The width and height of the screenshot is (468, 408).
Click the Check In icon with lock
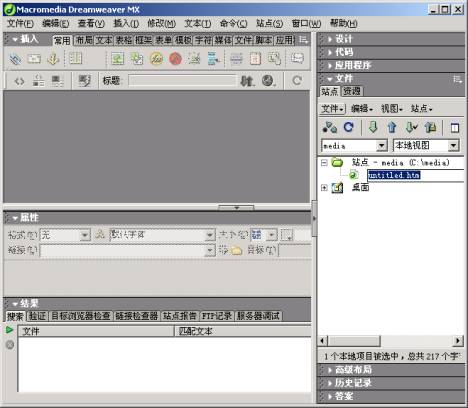(430, 127)
